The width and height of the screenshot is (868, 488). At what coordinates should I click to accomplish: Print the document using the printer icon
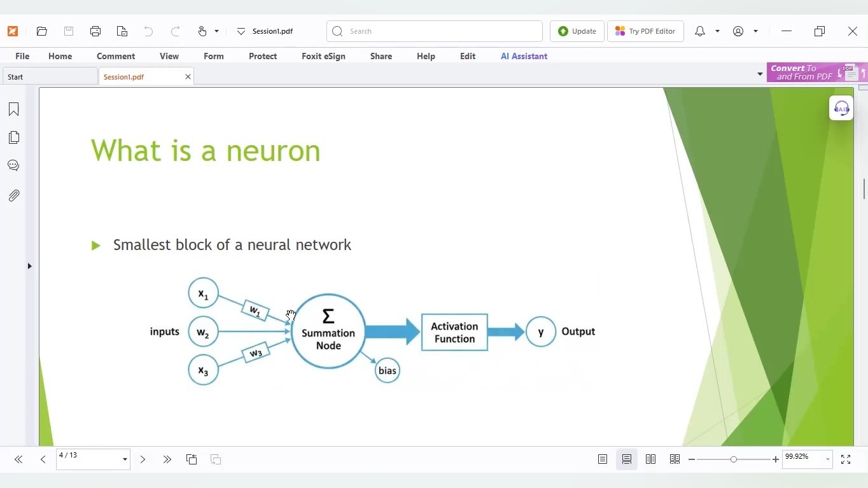[x=95, y=31]
